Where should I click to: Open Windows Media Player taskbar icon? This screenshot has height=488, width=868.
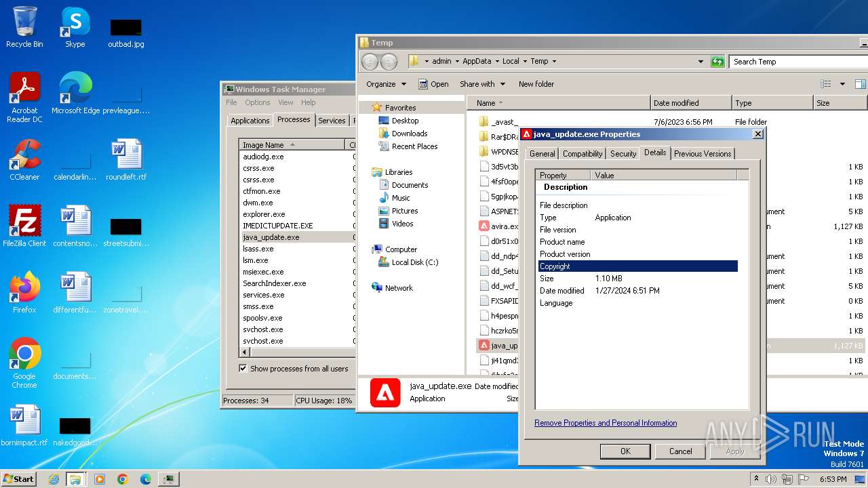click(100, 479)
